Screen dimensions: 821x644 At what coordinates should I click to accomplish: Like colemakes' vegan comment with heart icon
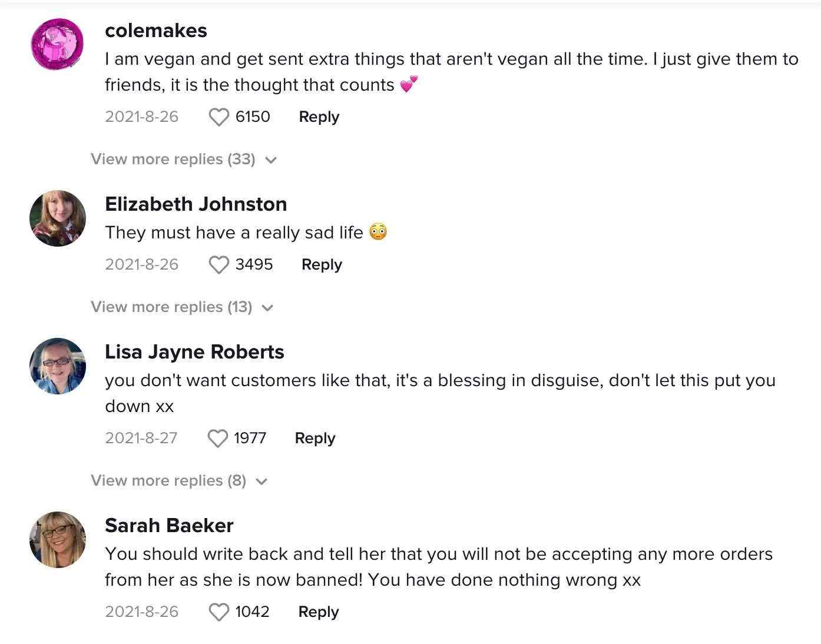(219, 117)
